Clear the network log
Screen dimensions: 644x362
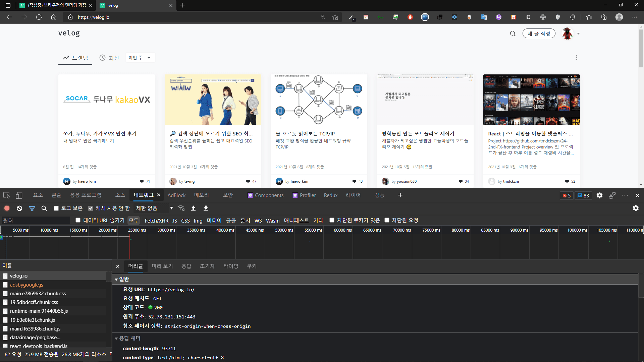19,208
